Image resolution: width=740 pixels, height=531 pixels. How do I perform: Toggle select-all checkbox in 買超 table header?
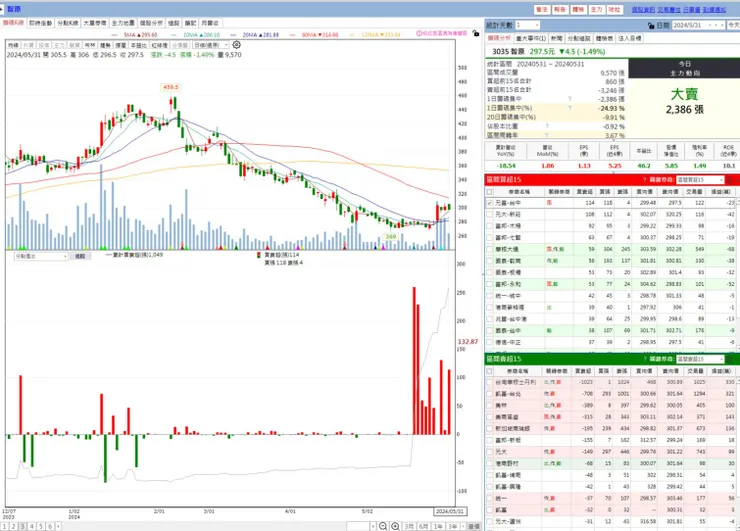click(x=489, y=192)
